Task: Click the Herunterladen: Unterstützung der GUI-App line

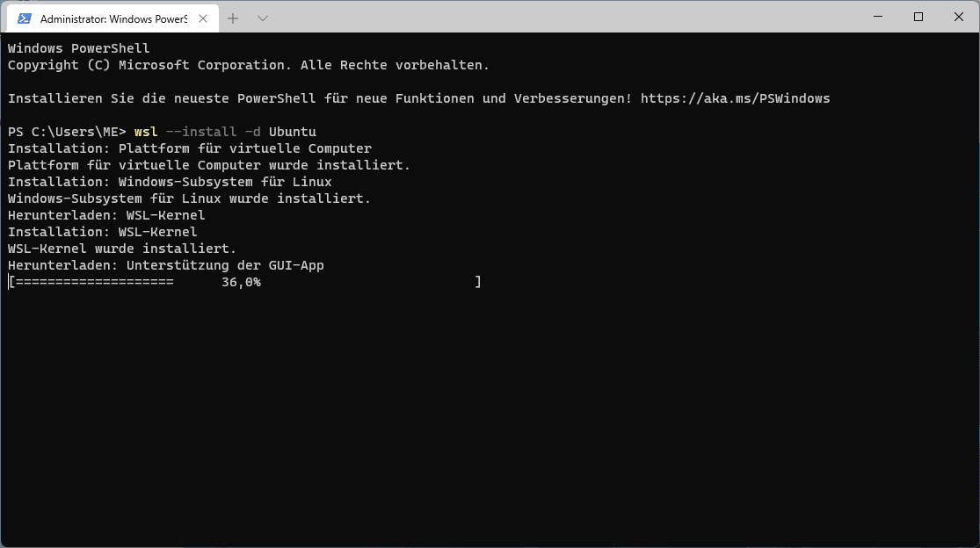Action: 165,265
